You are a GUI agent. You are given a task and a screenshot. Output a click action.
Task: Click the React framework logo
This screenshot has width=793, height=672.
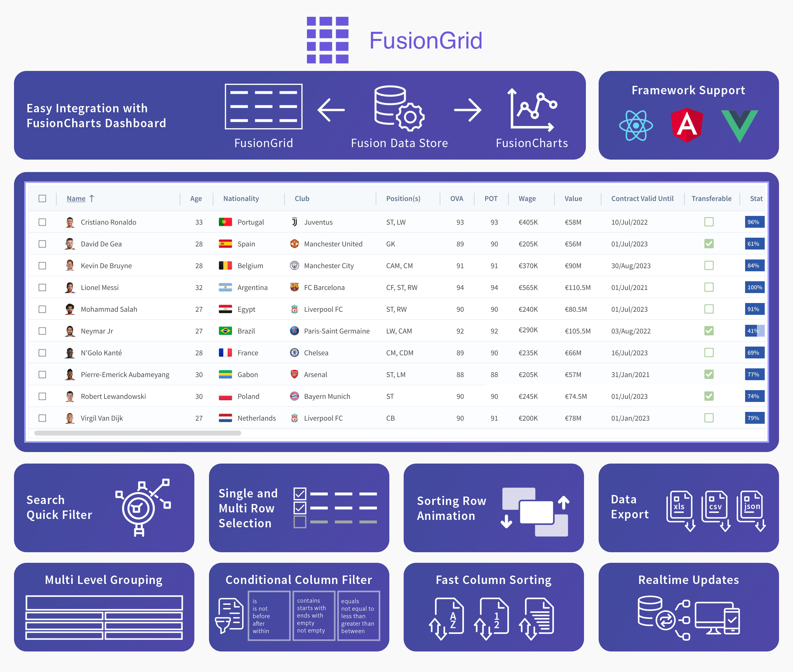pos(635,125)
